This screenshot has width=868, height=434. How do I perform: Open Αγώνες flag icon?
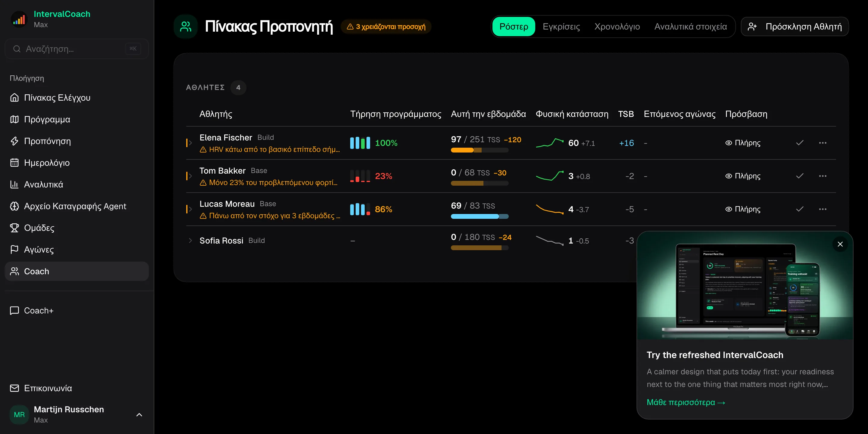(14, 249)
